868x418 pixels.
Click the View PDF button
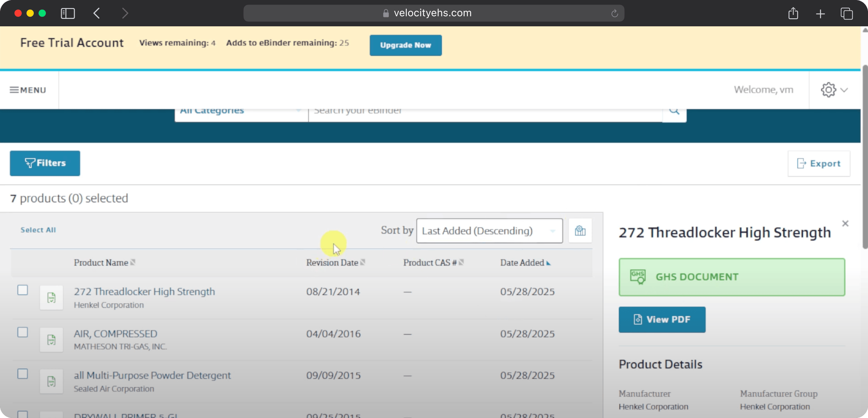(662, 320)
